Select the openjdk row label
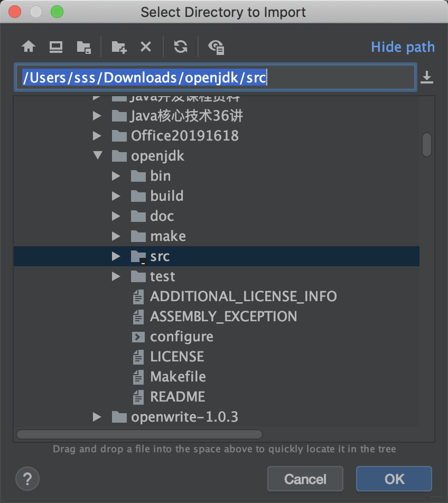 click(x=157, y=156)
